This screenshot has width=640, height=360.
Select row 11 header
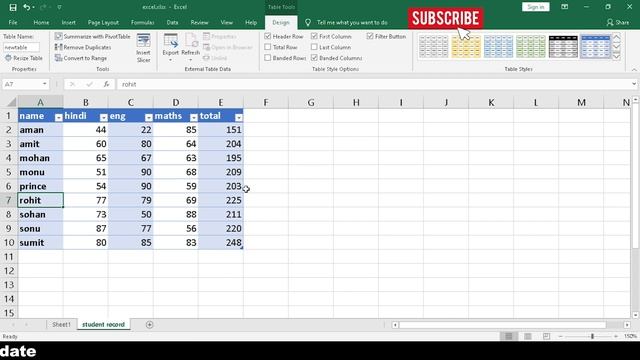tap(9, 257)
